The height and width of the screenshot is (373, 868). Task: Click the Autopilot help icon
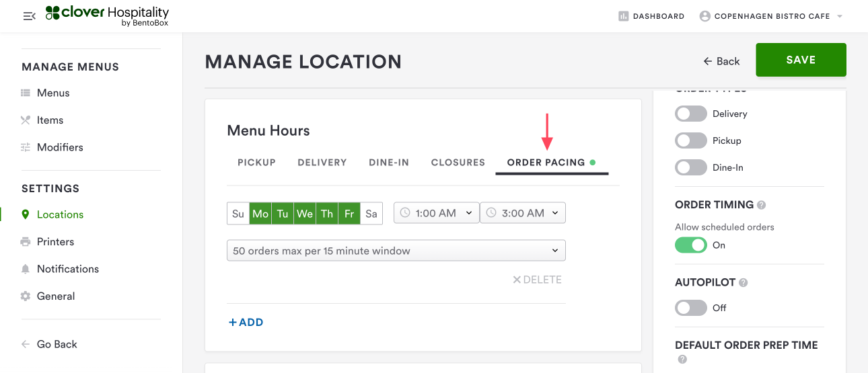click(744, 283)
